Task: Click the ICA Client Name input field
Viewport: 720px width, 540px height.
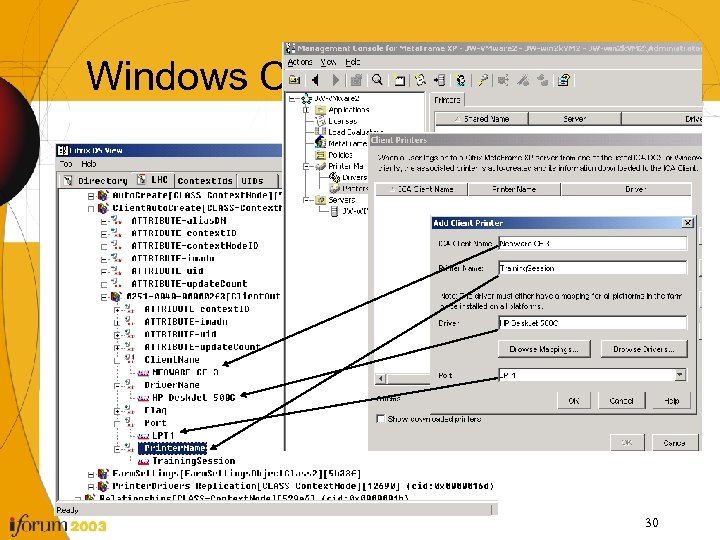Action: [x=593, y=243]
